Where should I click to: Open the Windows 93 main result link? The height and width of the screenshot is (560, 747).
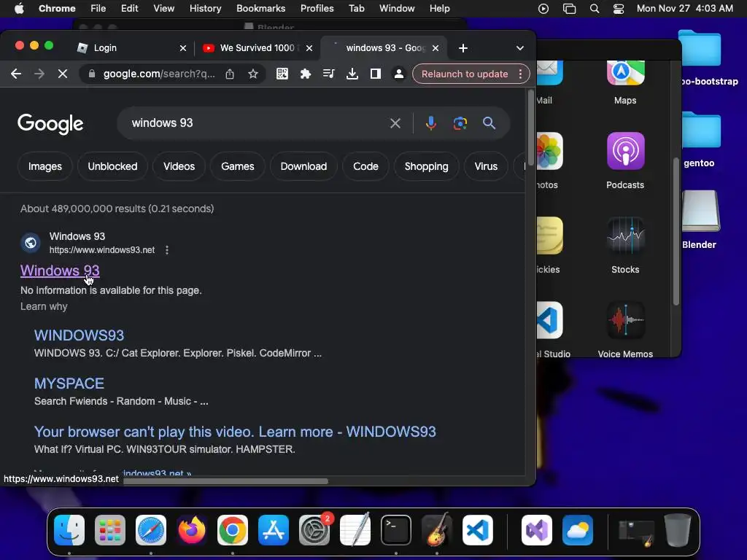(x=60, y=271)
